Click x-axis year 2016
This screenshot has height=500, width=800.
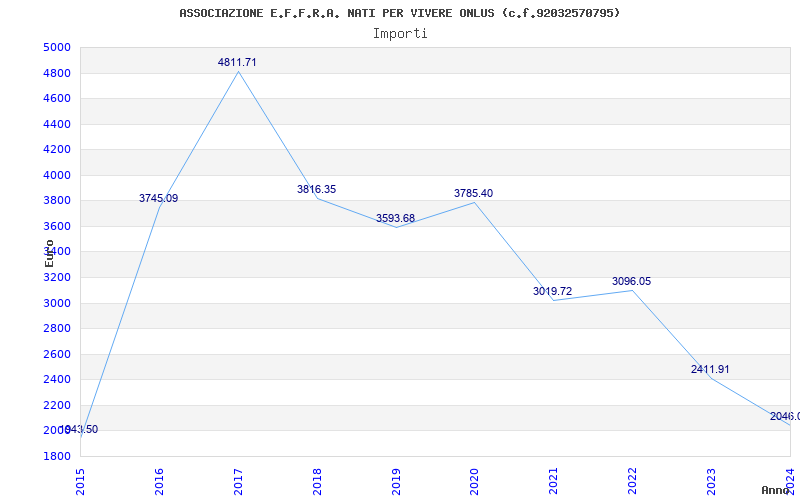[x=159, y=482]
